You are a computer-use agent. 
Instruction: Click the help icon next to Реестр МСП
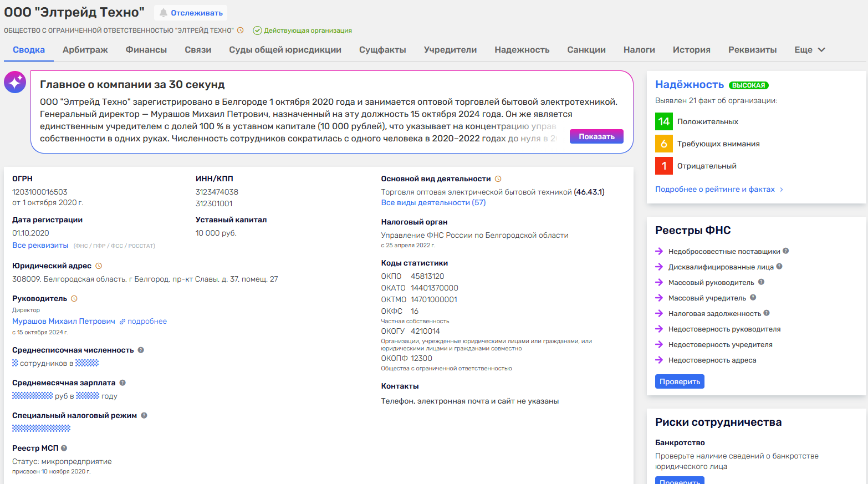pyautogui.click(x=64, y=448)
